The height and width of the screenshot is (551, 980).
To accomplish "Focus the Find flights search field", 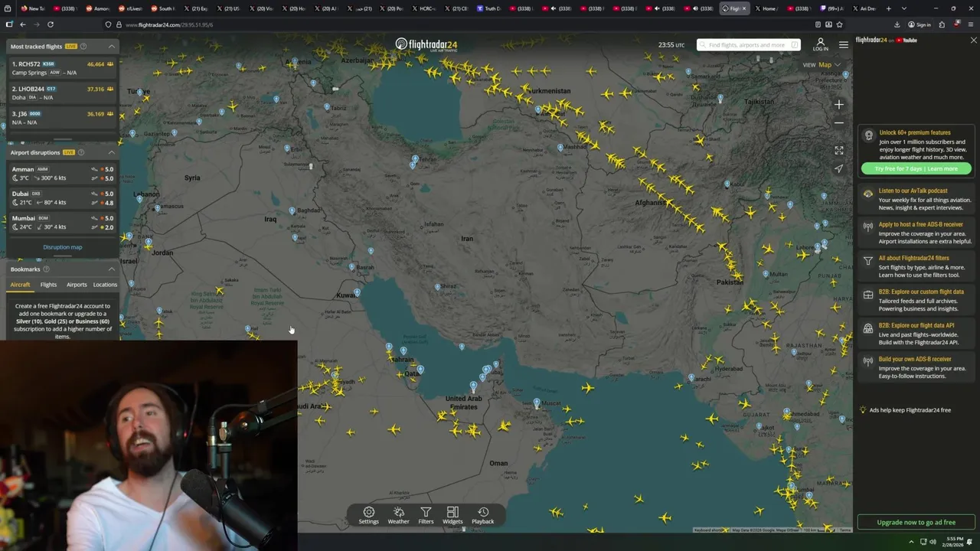I will tap(748, 45).
